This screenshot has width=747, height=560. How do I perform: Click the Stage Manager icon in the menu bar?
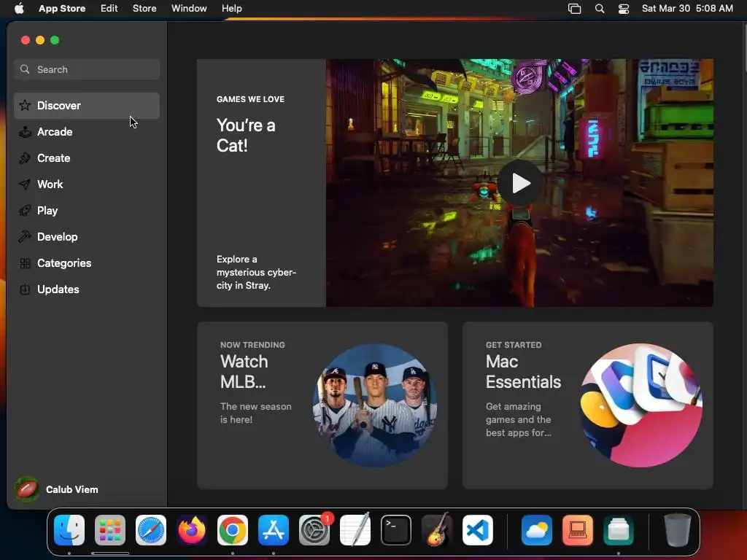[575, 9]
